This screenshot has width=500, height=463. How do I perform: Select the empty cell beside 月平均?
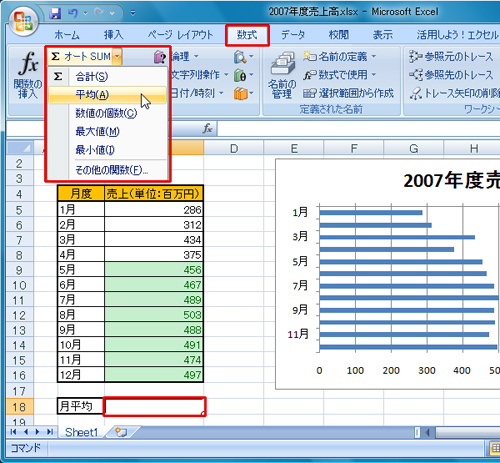(154, 406)
